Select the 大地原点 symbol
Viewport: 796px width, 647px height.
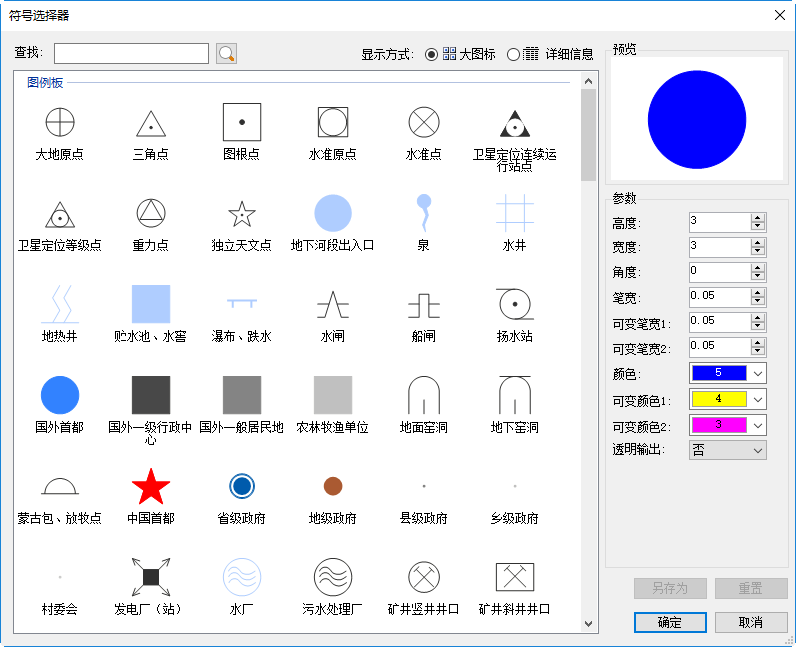pos(60,122)
